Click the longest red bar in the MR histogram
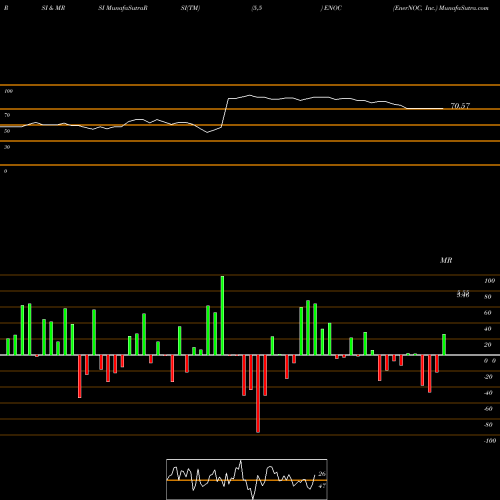The height and width of the screenshot is (500, 500). pyautogui.click(x=258, y=394)
